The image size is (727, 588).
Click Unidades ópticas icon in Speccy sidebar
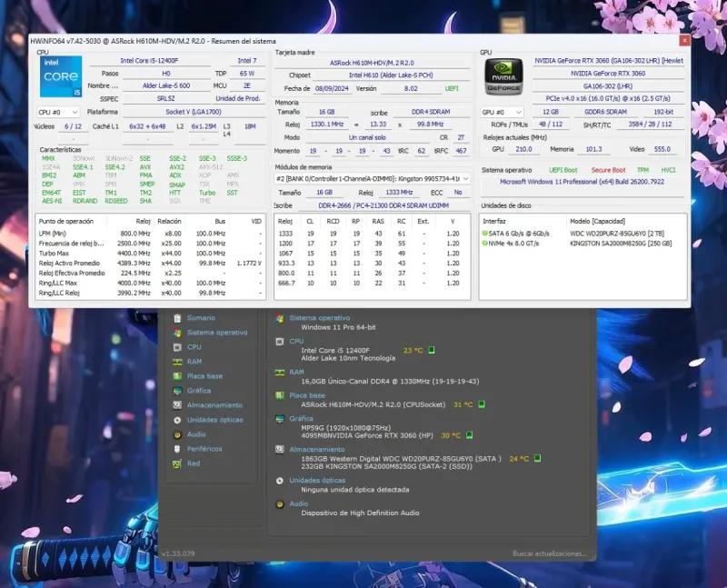point(177,420)
